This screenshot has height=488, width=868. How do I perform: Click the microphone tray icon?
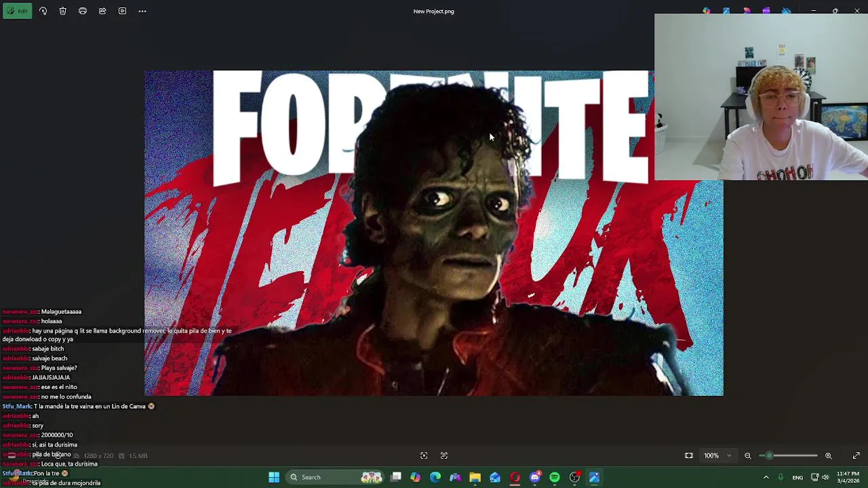781,477
